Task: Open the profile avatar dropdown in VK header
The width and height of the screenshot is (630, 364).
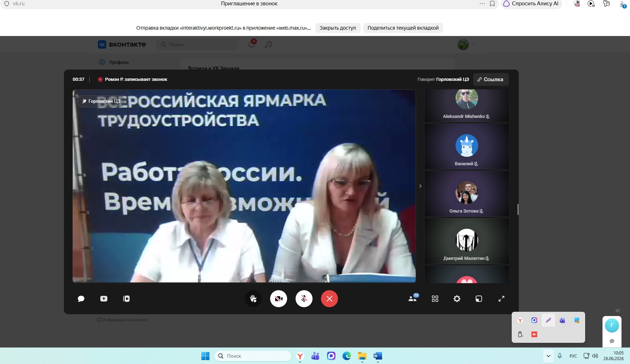Action: (466, 44)
